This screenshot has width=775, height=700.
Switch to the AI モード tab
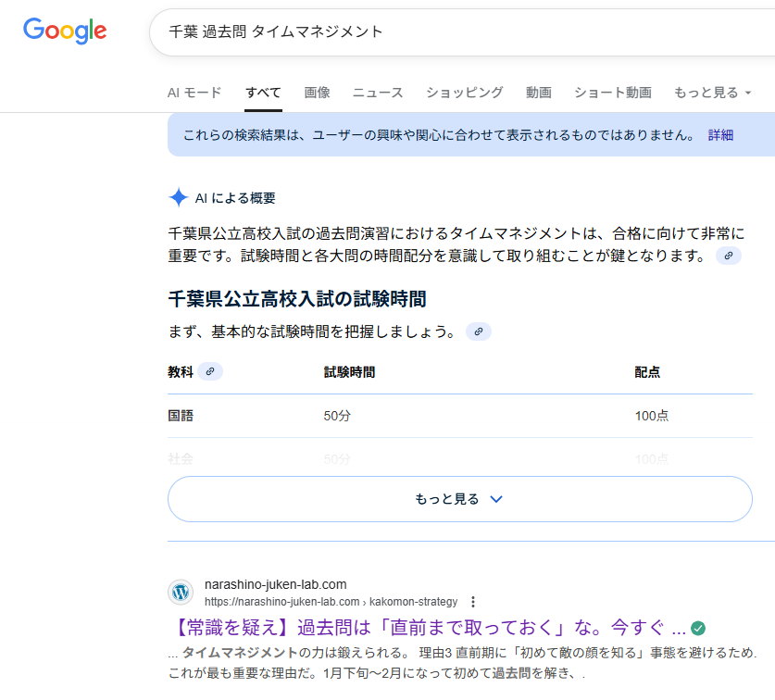point(194,93)
